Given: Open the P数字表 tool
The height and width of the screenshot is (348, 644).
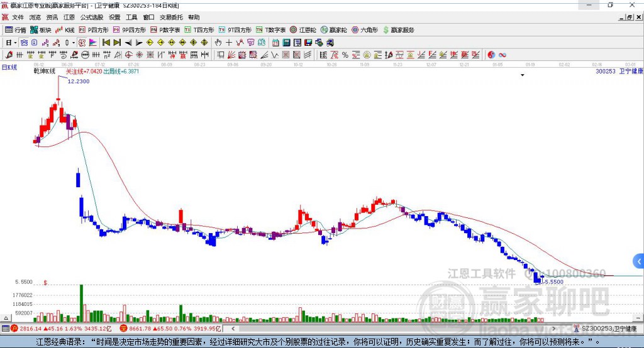Looking at the screenshot, I should pos(165,30).
